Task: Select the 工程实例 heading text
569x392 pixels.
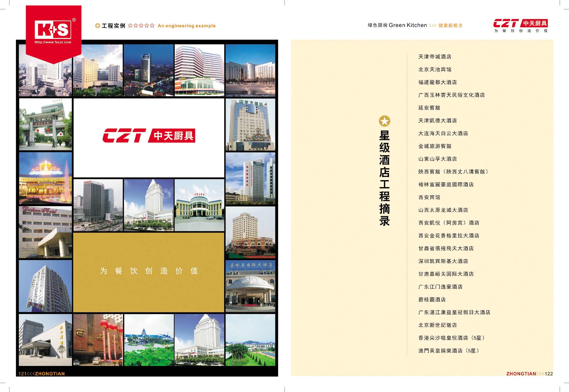Action: [x=113, y=26]
